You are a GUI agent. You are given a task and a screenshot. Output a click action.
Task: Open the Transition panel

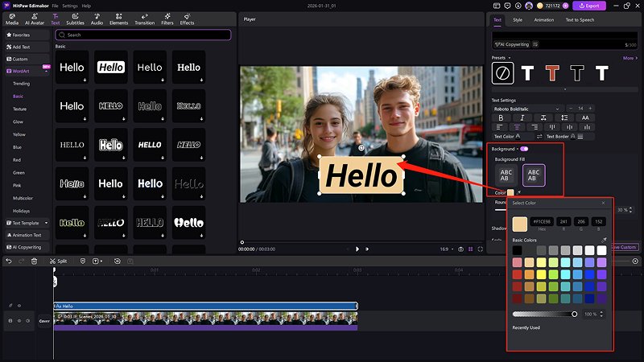[x=145, y=19]
